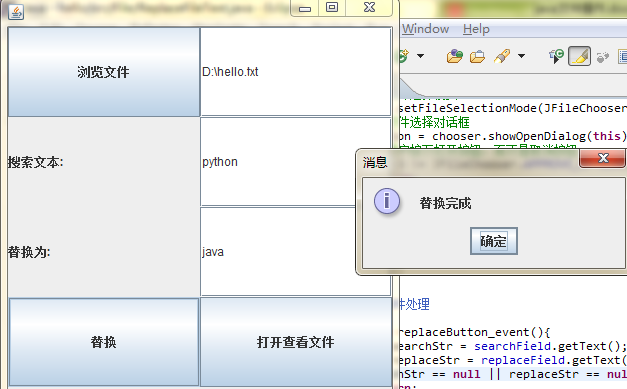Image resolution: width=627 pixels, height=389 pixels.
Task: Click the 打开查看文件 button
Action: [296, 342]
